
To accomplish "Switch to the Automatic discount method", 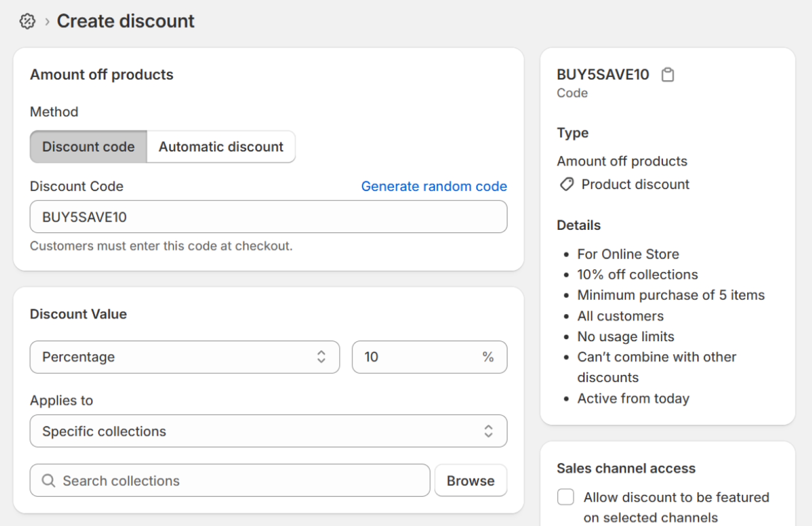I will (221, 147).
